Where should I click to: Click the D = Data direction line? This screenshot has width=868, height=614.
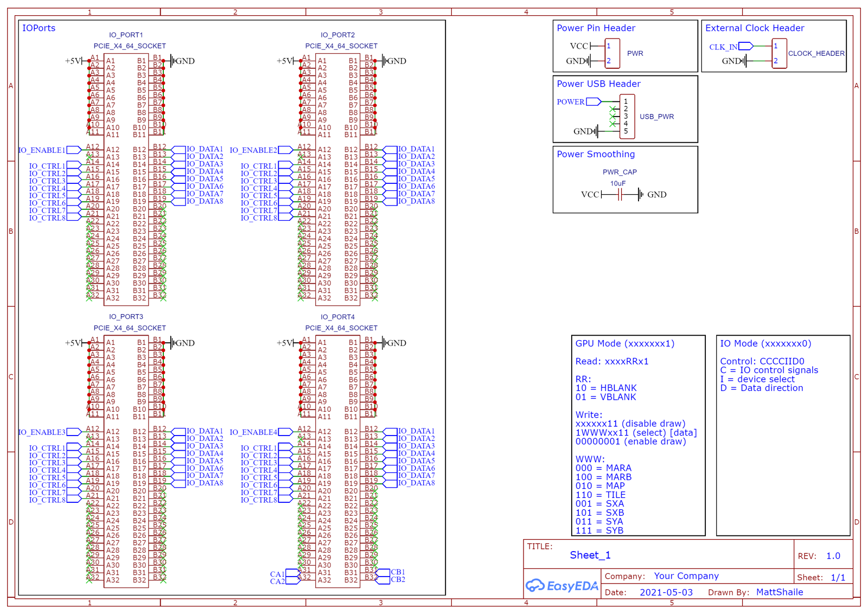pos(762,388)
